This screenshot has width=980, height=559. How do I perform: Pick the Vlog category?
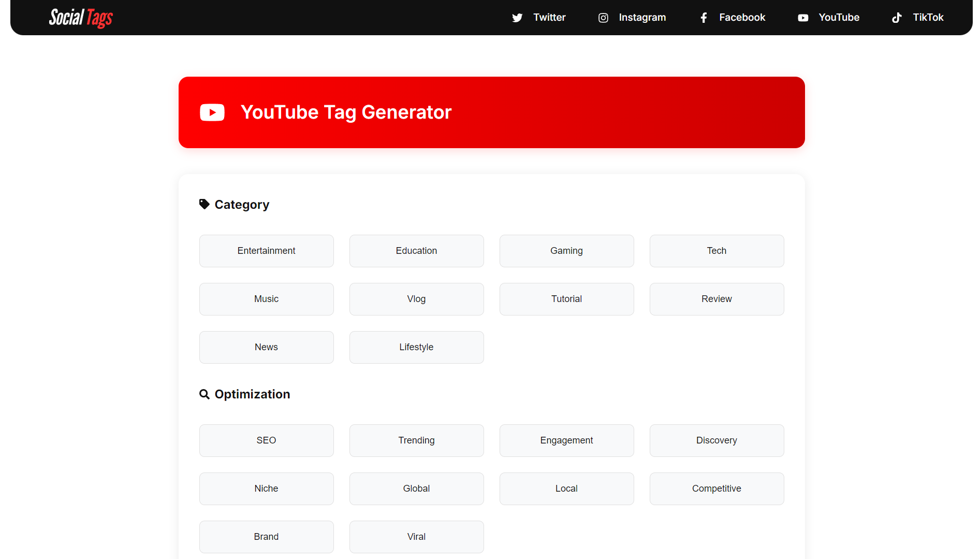[417, 299]
